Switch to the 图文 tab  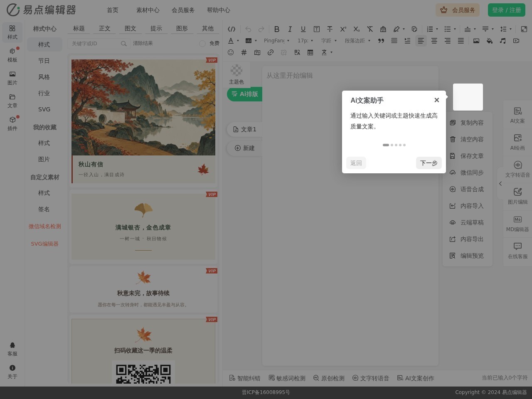coord(131,28)
